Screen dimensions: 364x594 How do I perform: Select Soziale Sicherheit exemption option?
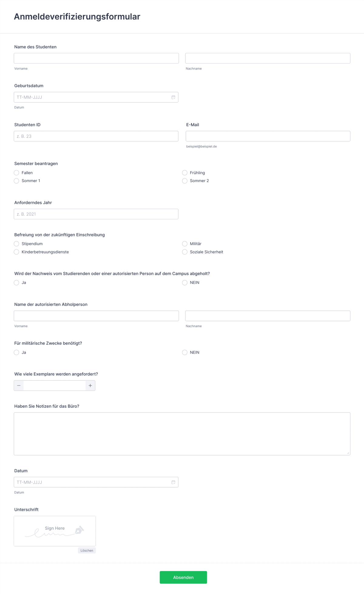point(185,252)
